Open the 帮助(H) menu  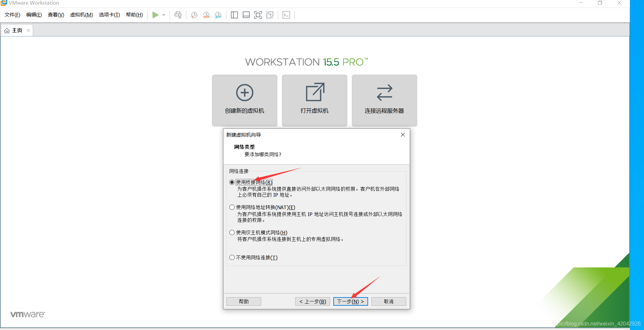pyautogui.click(x=135, y=15)
